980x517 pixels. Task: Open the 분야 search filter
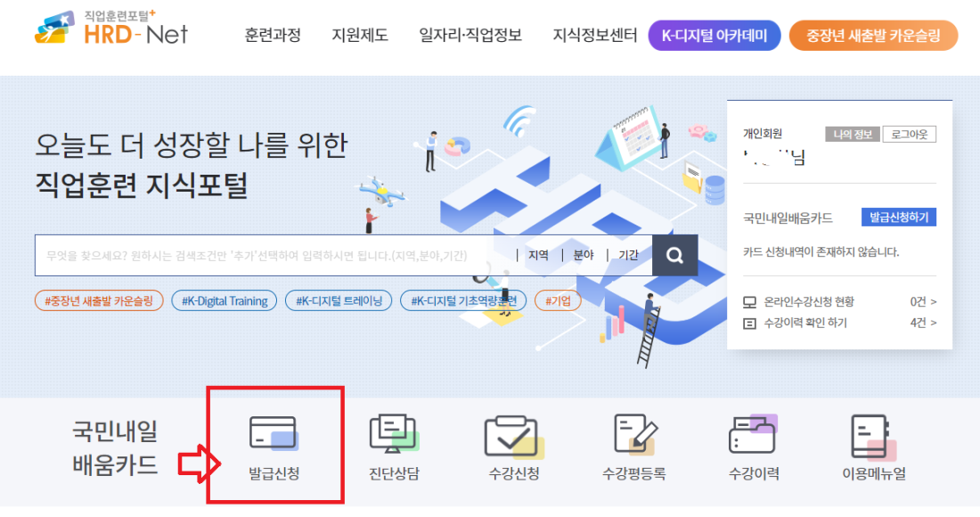pos(584,255)
